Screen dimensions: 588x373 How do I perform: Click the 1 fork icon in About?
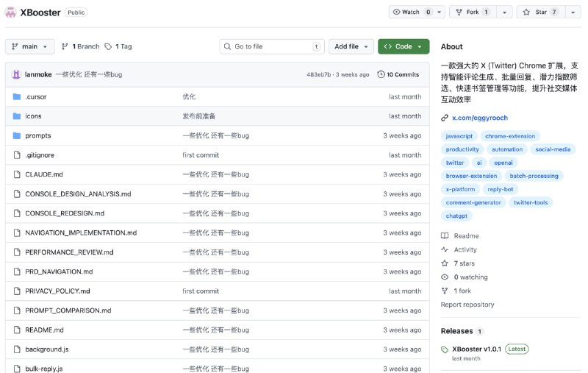coord(445,291)
